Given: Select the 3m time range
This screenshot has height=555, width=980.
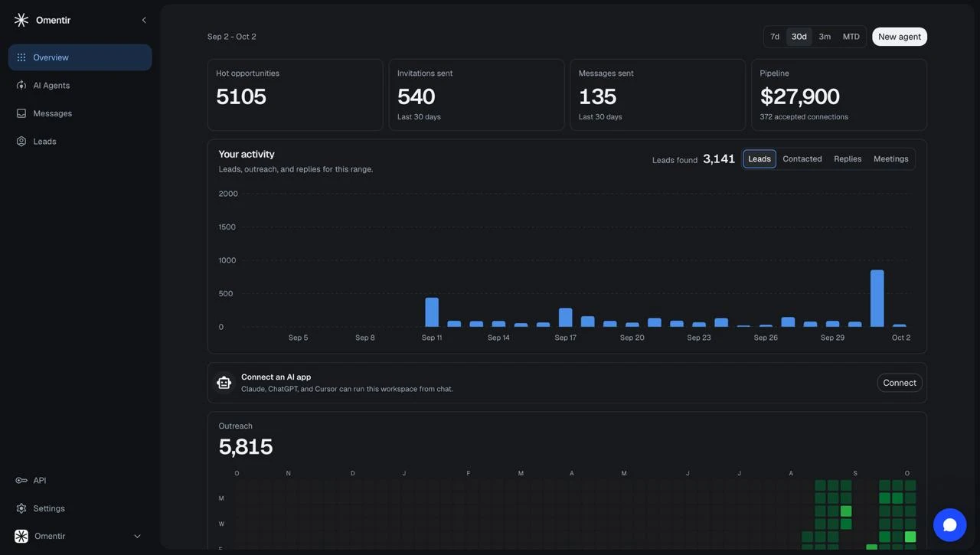Looking at the screenshot, I should click(x=825, y=37).
